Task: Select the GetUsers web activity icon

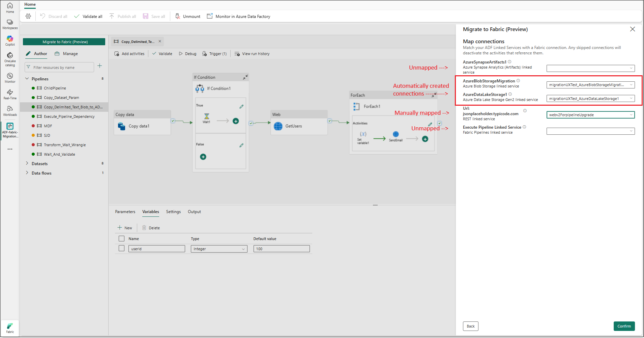Action: 278,126
